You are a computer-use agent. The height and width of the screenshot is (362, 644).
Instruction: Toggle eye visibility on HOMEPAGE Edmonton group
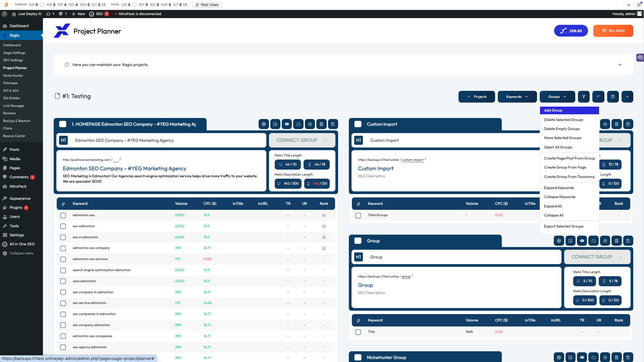click(x=287, y=124)
